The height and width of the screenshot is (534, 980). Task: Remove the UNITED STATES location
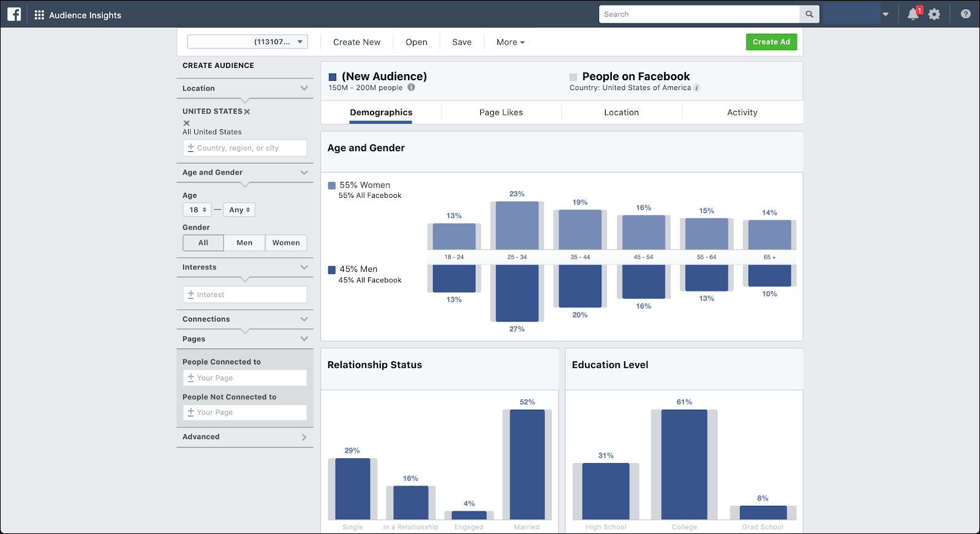[x=247, y=111]
